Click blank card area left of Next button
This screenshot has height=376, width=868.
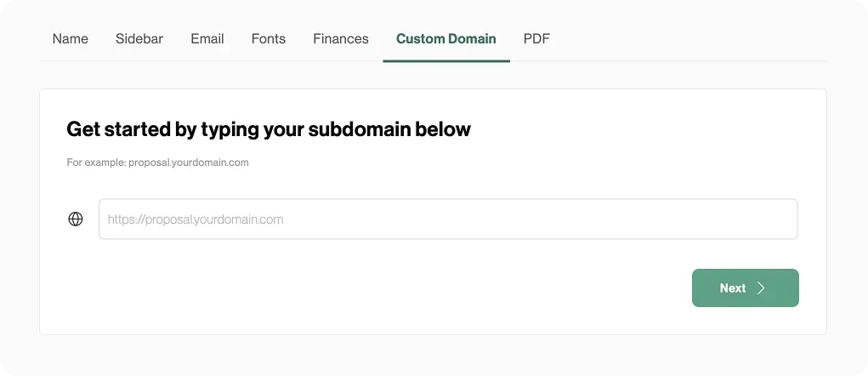[383, 288]
